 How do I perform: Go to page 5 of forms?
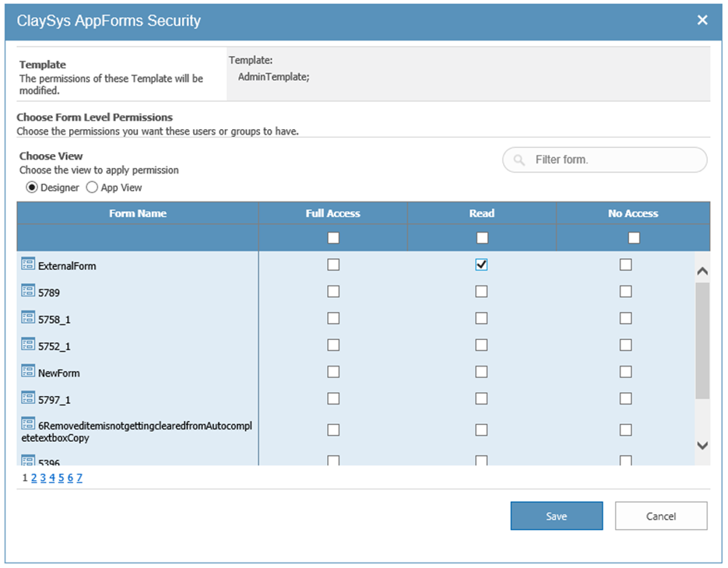coord(61,478)
